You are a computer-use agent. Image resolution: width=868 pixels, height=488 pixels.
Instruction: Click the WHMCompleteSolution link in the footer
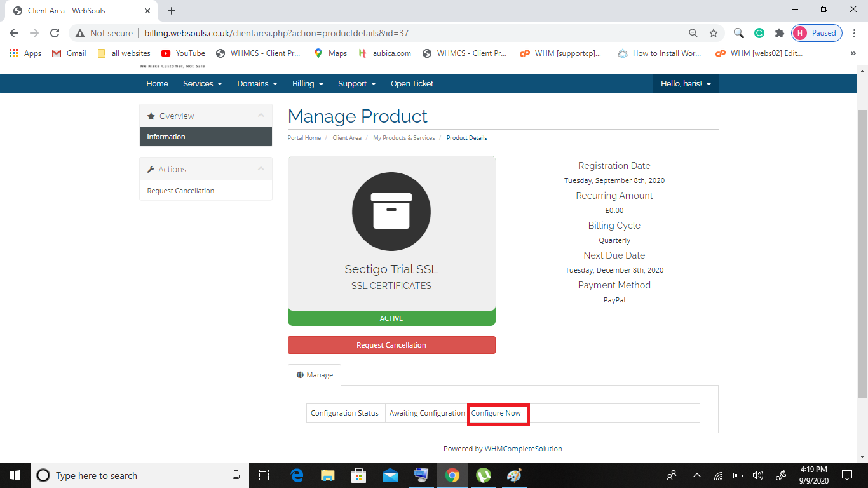pos(523,449)
